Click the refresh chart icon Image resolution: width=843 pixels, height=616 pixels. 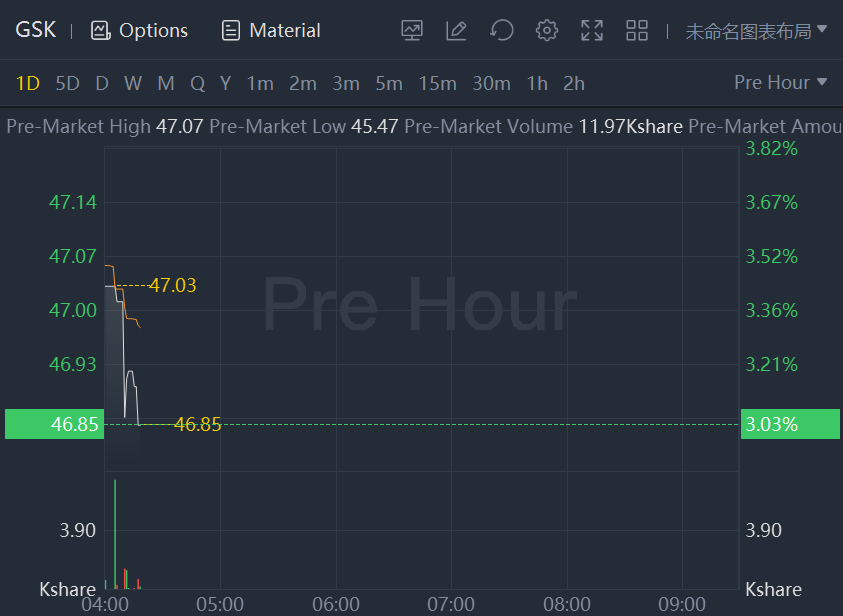point(501,30)
